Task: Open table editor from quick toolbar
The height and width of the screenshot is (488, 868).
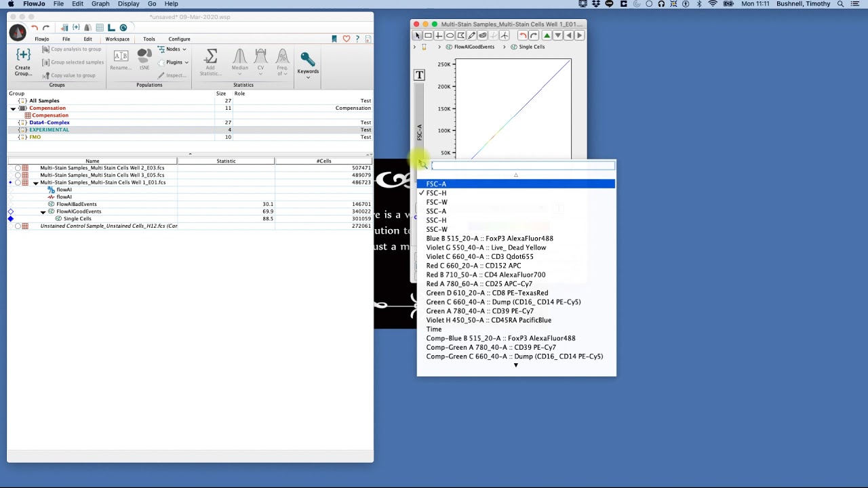Action: coord(99,28)
